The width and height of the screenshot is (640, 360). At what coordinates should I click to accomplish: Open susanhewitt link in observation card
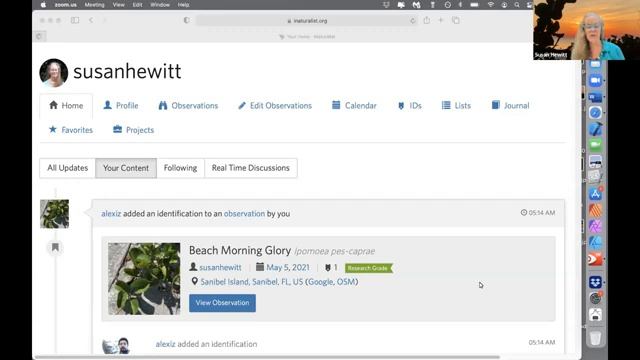[x=220, y=267]
